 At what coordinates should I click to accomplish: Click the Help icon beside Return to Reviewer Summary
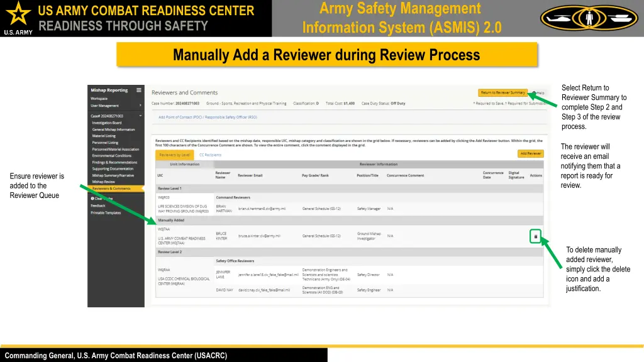[538, 92]
